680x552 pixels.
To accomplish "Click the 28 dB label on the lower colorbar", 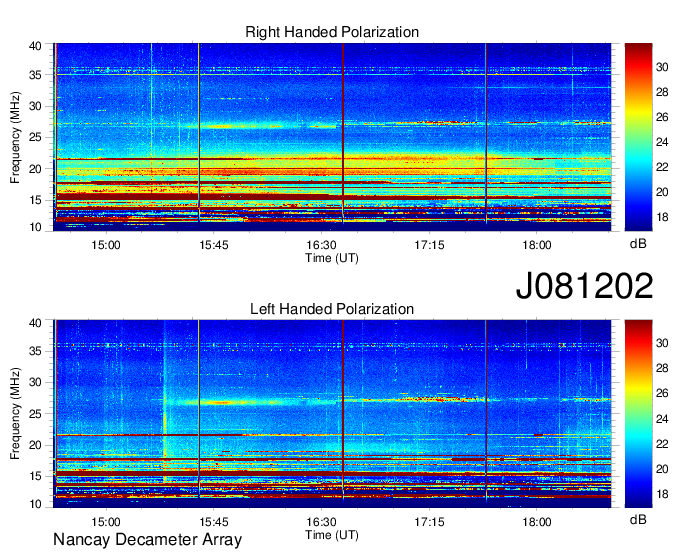I will (x=662, y=368).
